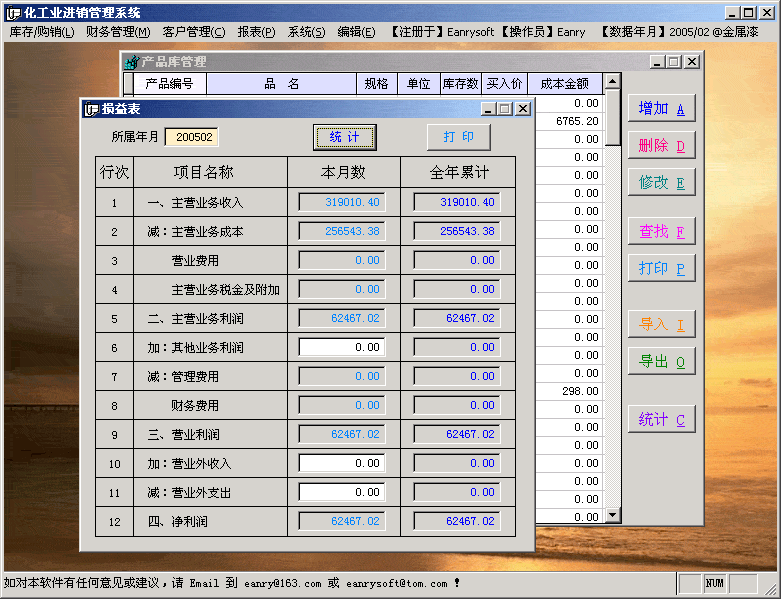The width and height of the screenshot is (781, 599).
Task: Click the 单位 column header
Action: coord(419,84)
